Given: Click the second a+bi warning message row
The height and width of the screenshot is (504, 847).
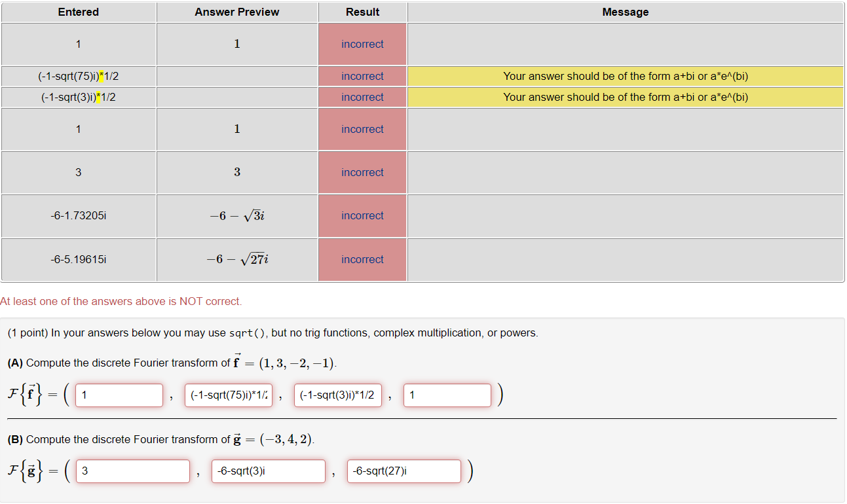Looking at the screenshot, I should point(625,97).
